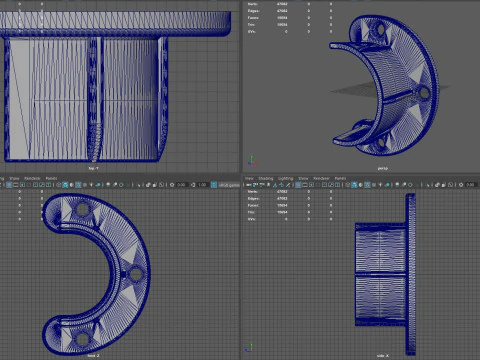The width and height of the screenshot is (480, 360).
Task: Click Image Plane icon in side view toolbar
Action: (x=275, y=185)
